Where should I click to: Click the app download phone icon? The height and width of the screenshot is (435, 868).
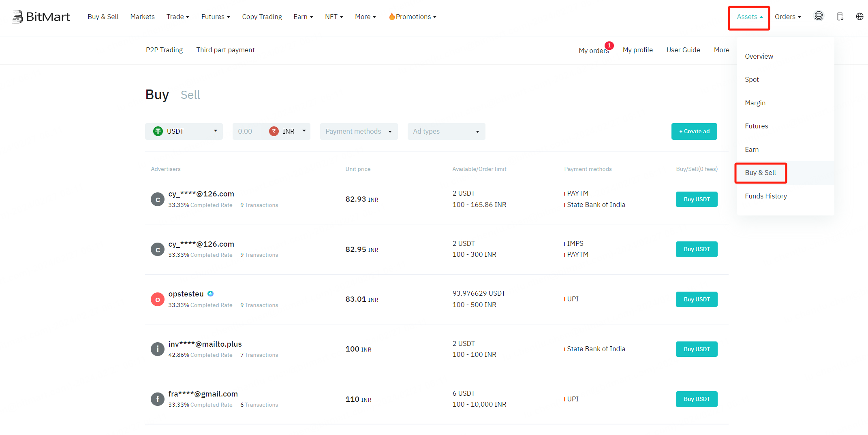coord(840,17)
